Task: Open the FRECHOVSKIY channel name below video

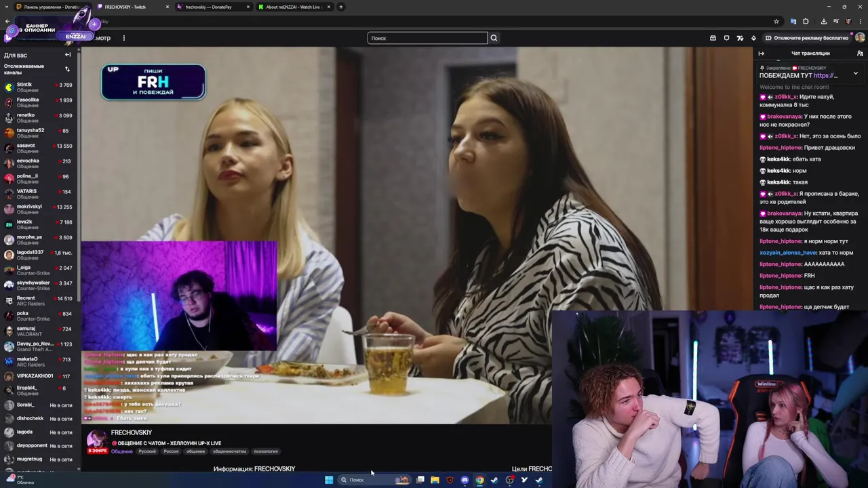Action: click(132, 432)
